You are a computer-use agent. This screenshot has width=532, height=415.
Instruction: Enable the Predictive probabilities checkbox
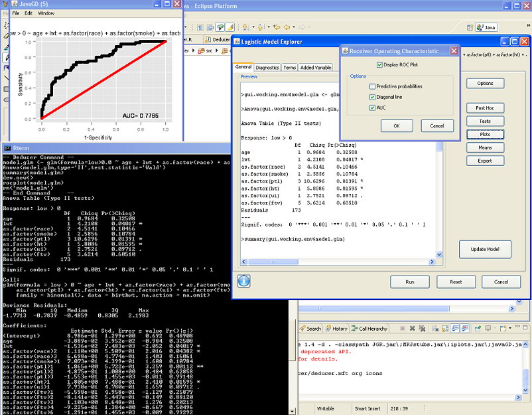(372, 86)
